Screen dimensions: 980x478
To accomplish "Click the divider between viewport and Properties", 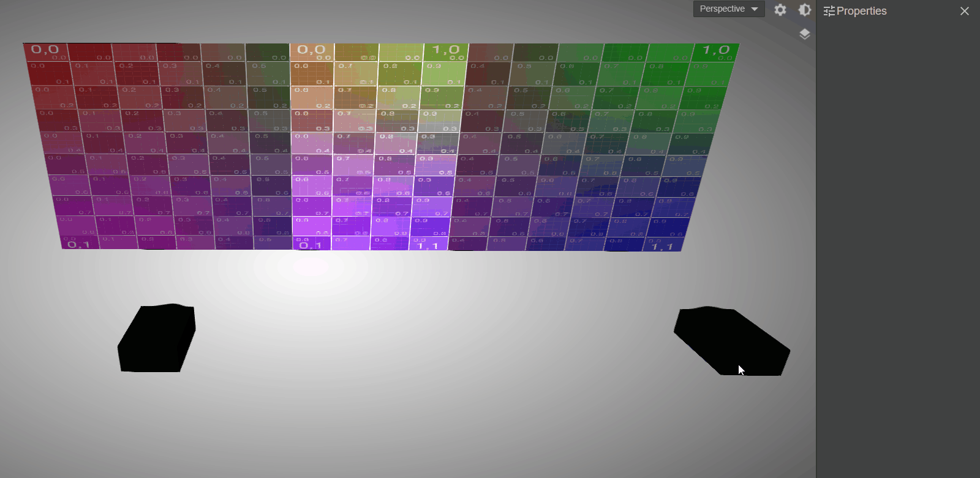I will pyautogui.click(x=816, y=245).
